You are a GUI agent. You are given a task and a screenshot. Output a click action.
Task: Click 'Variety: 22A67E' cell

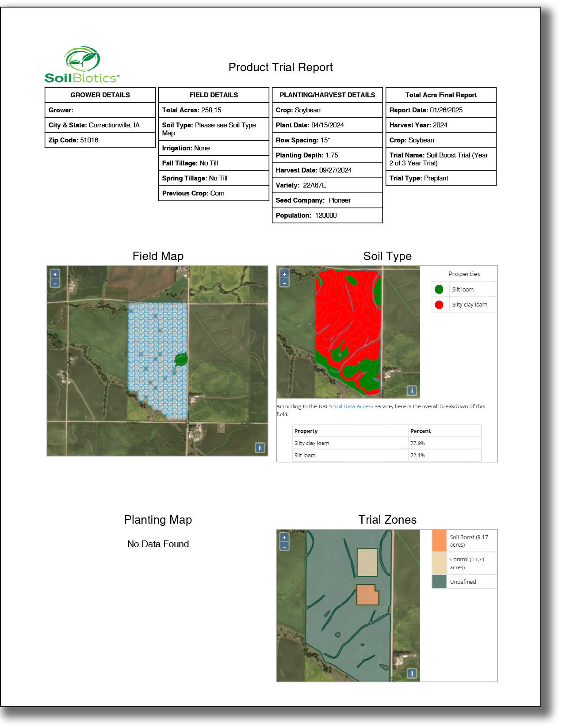(x=327, y=185)
